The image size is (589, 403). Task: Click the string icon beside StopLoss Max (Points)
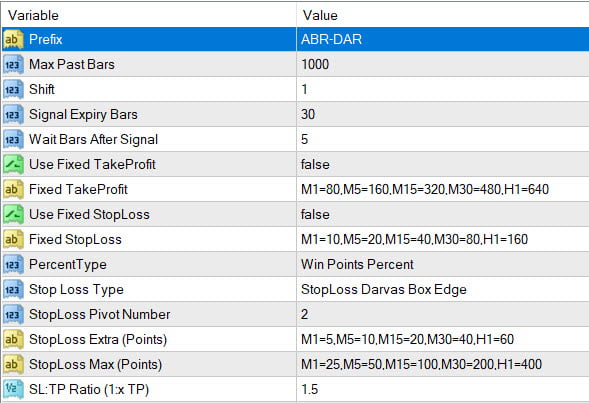(13, 364)
